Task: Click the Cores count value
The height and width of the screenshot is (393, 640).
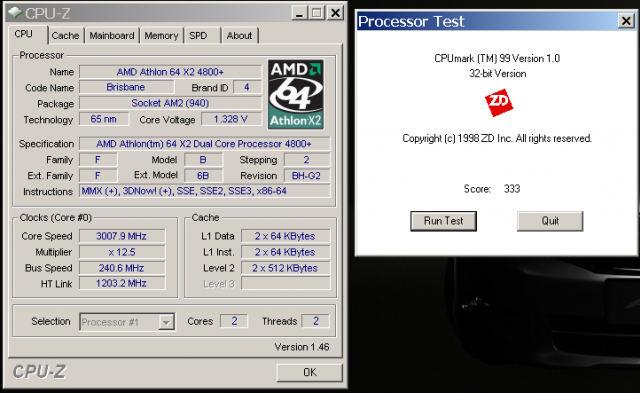Action: coord(234,321)
